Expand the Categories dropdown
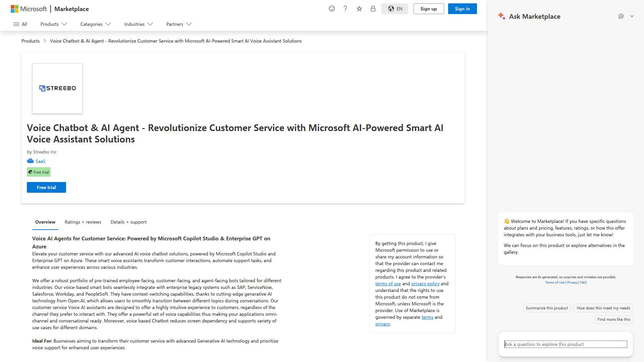This screenshot has height=362, width=644. 96,24
